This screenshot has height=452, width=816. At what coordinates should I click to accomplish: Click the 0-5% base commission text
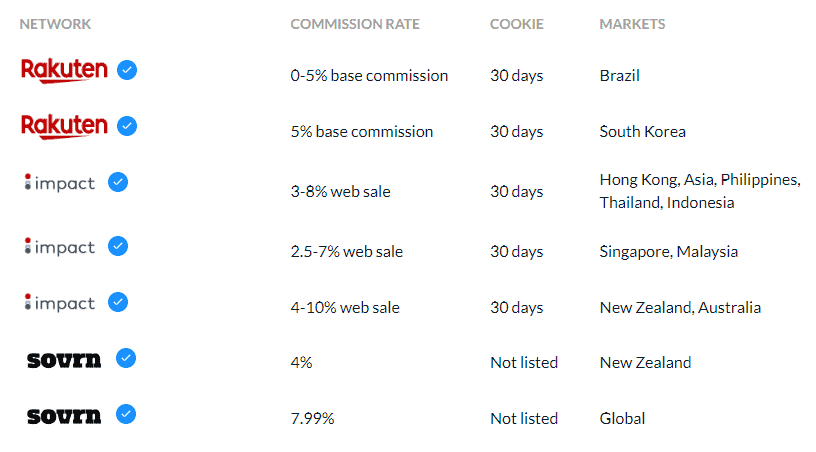369,75
